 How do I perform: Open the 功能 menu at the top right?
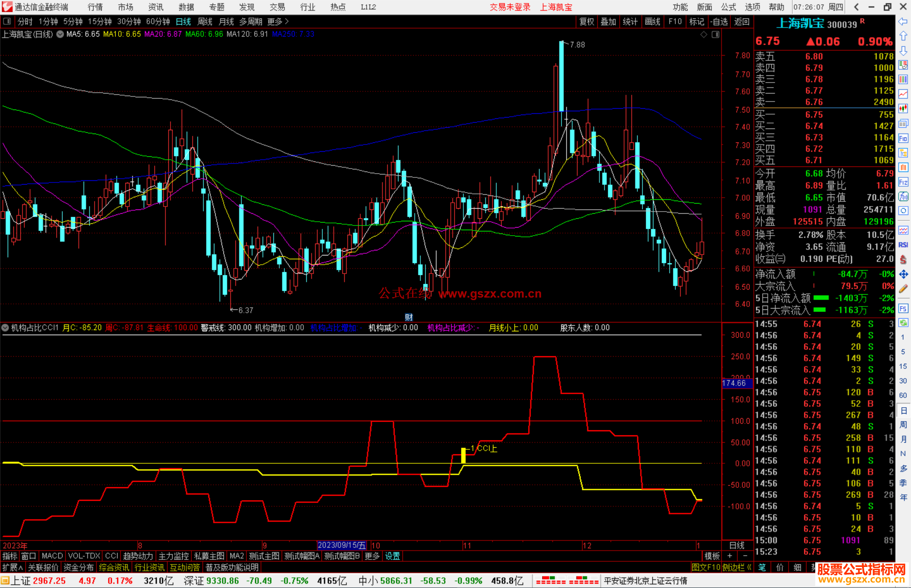point(680,7)
